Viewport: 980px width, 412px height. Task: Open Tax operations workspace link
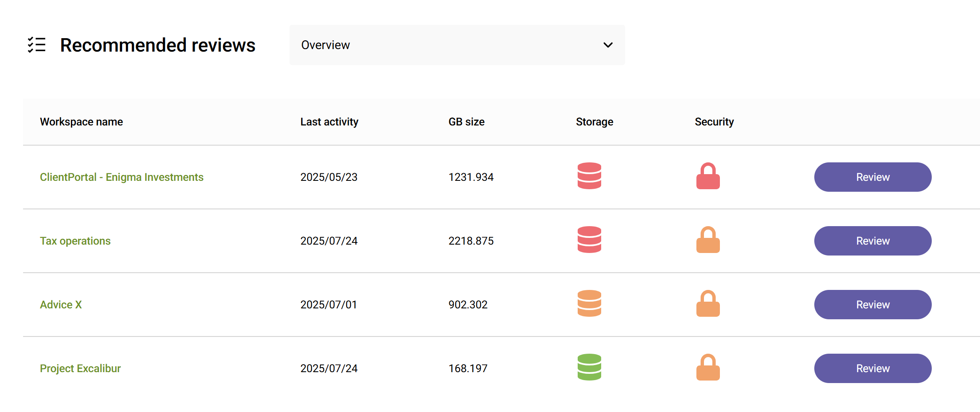75,241
